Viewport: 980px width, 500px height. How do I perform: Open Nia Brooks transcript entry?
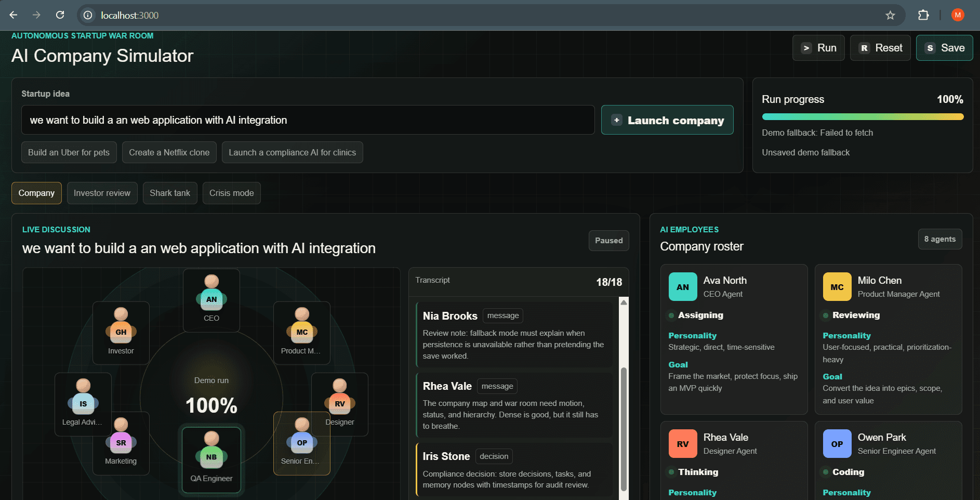click(514, 335)
